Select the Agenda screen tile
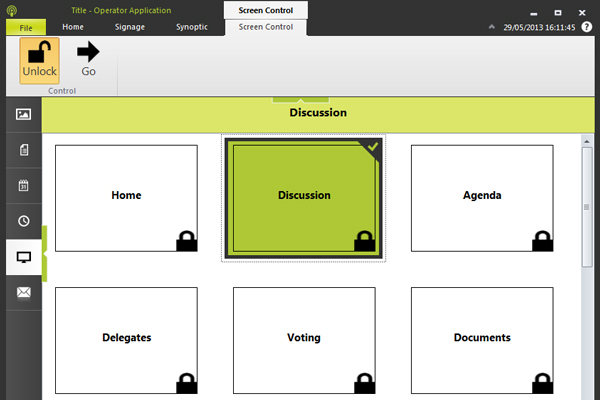This screenshot has height=400, width=600. click(482, 198)
